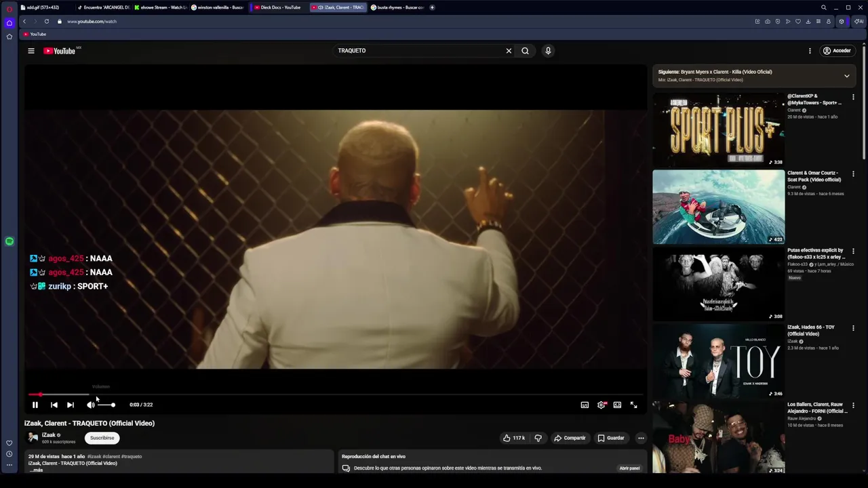This screenshot has height=488, width=868.
Task: Bookmark page with toolbar heart icon
Action: 797,21
